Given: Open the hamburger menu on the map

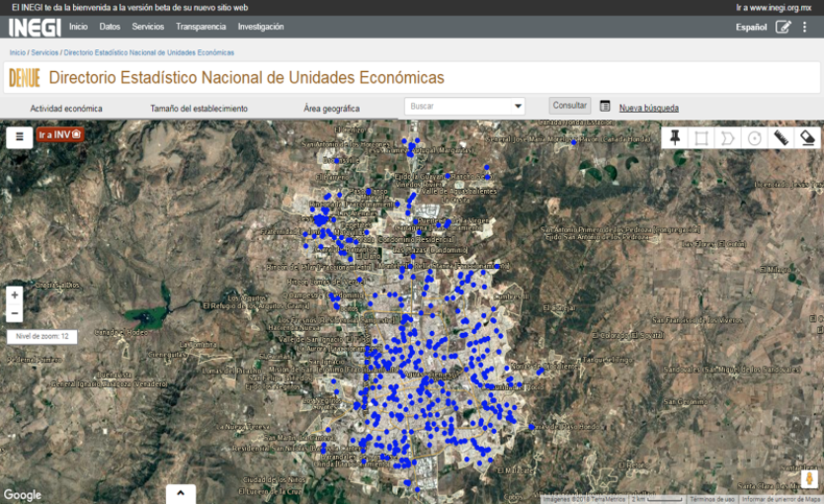Looking at the screenshot, I should coord(19,137).
